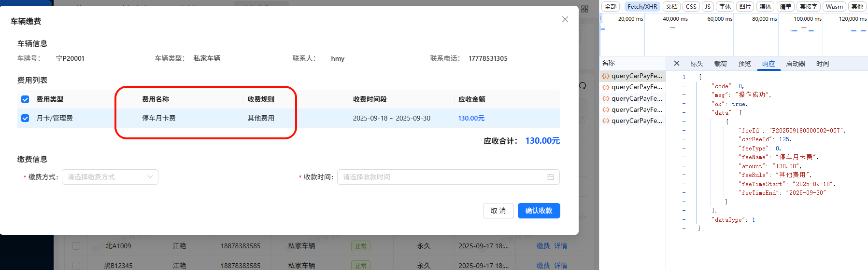Switch to the 预览 tab in DevTools
The width and height of the screenshot is (868, 270).
[x=744, y=64]
